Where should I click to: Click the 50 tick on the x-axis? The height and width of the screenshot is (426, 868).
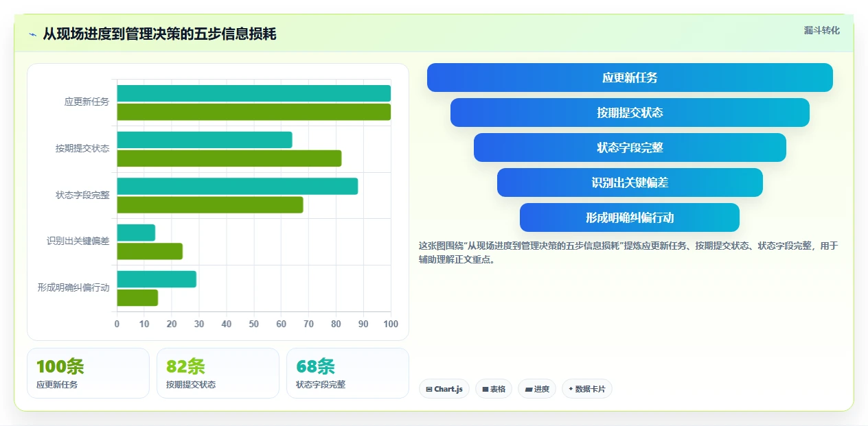(254, 324)
